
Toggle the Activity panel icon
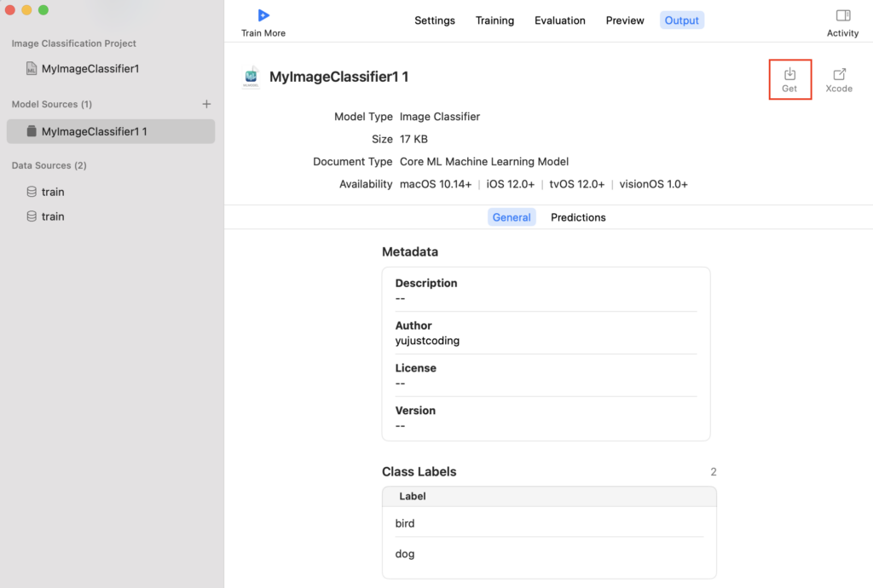[842, 15]
